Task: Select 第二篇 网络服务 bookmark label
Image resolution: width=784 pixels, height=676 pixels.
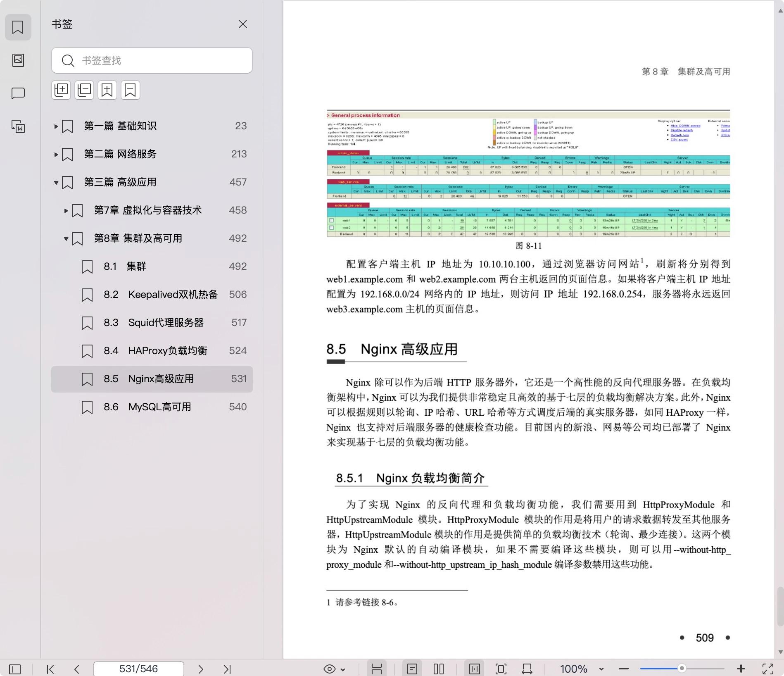Action: (x=120, y=154)
